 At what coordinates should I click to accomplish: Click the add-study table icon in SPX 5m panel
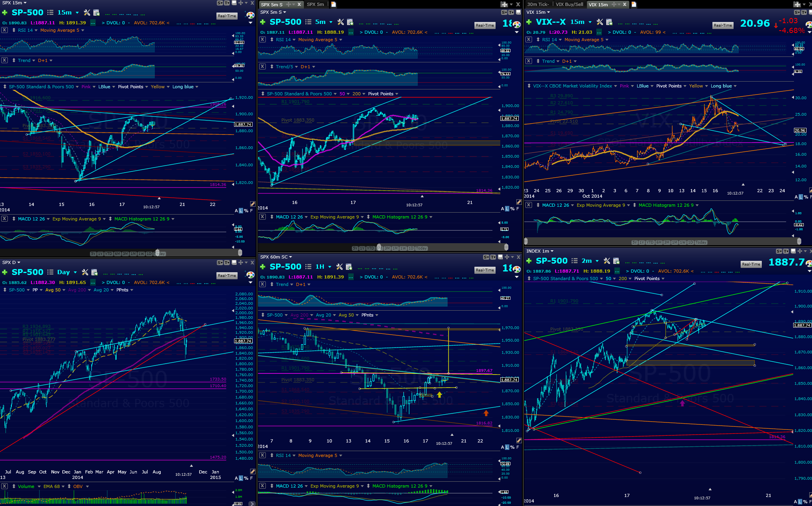350,22
